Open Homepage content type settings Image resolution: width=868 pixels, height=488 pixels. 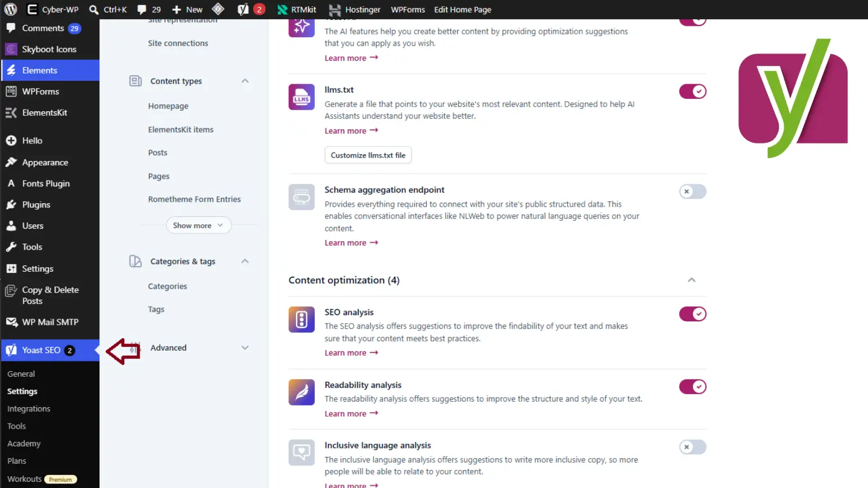(x=168, y=106)
